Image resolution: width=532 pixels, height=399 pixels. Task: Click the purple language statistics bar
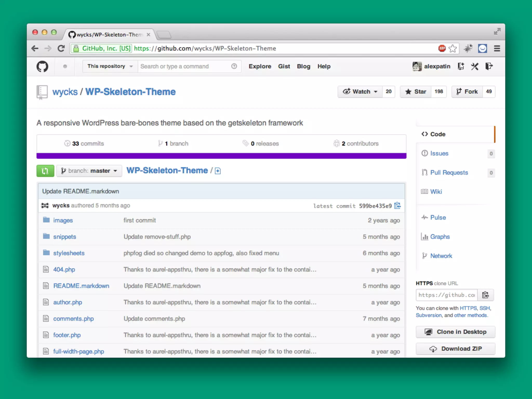pyautogui.click(x=221, y=156)
